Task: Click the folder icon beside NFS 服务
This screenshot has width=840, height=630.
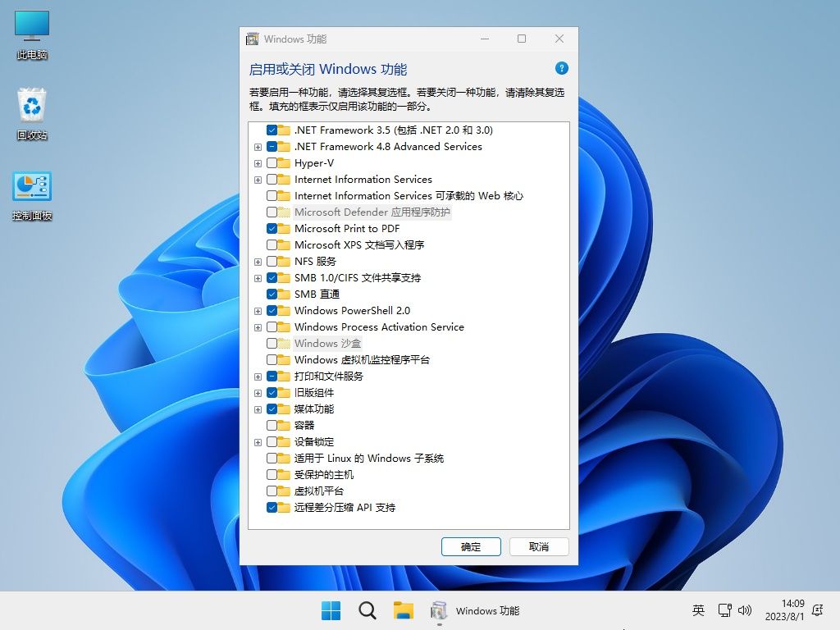Action: (284, 262)
